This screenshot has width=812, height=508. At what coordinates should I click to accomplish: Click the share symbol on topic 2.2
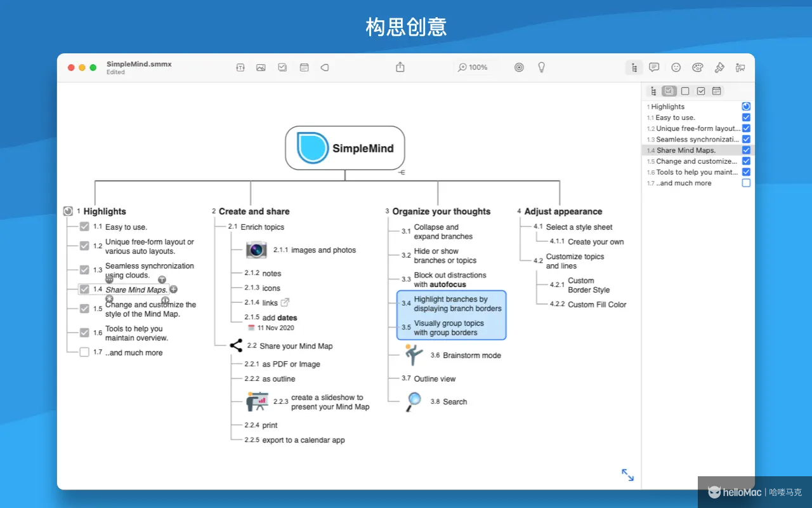[x=236, y=345]
